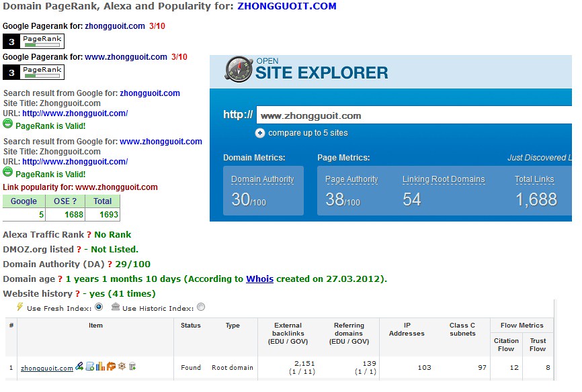Click the bank building Historic Index icon

coord(116,306)
